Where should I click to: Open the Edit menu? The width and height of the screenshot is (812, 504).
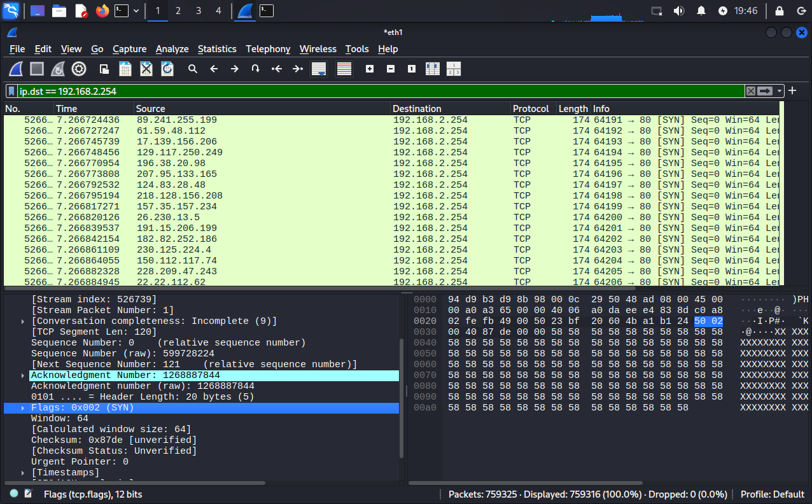tap(43, 49)
